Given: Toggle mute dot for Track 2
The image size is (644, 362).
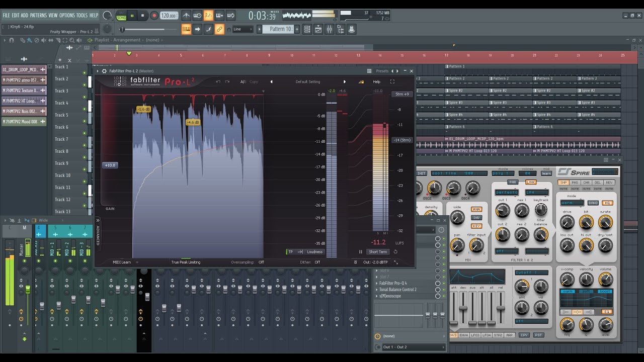Looking at the screenshot, I should (x=85, y=85).
